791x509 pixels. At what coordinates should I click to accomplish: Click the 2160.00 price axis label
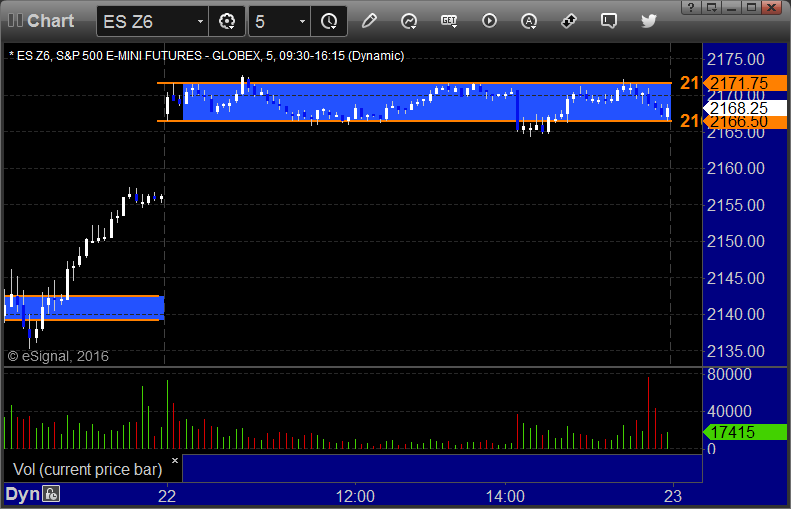point(736,168)
